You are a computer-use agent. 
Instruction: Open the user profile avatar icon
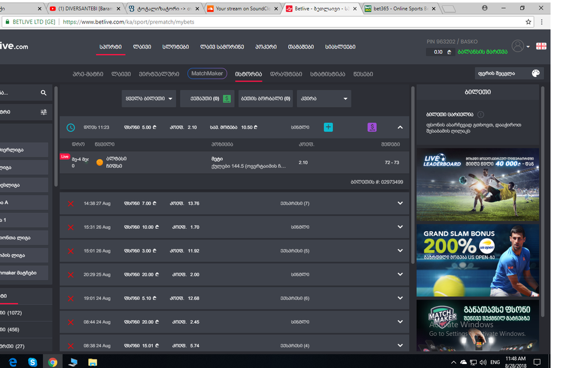tap(517, 46)
